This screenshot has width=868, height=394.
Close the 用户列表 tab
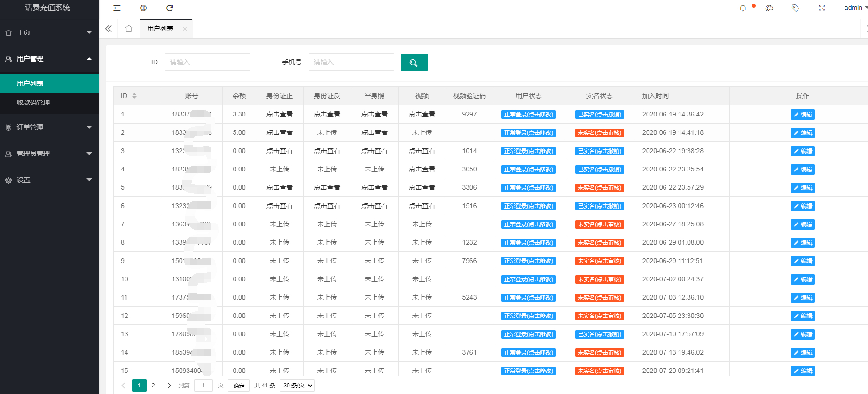click(185, 29)
